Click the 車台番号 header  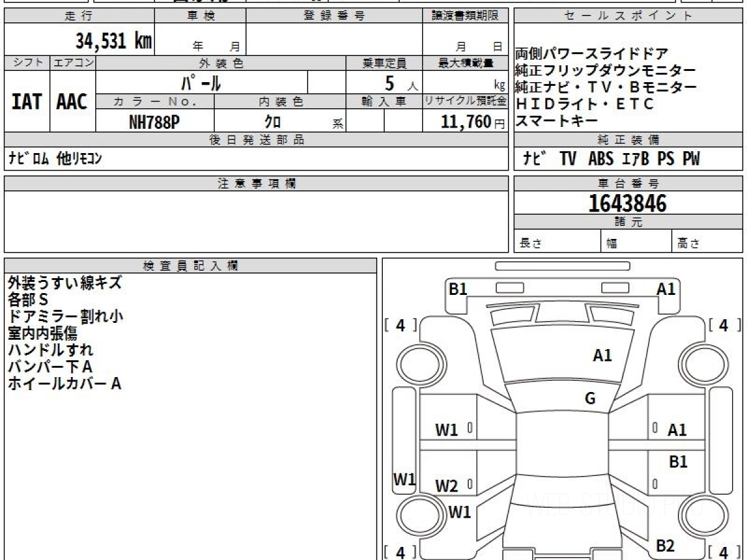pos(629,184)
